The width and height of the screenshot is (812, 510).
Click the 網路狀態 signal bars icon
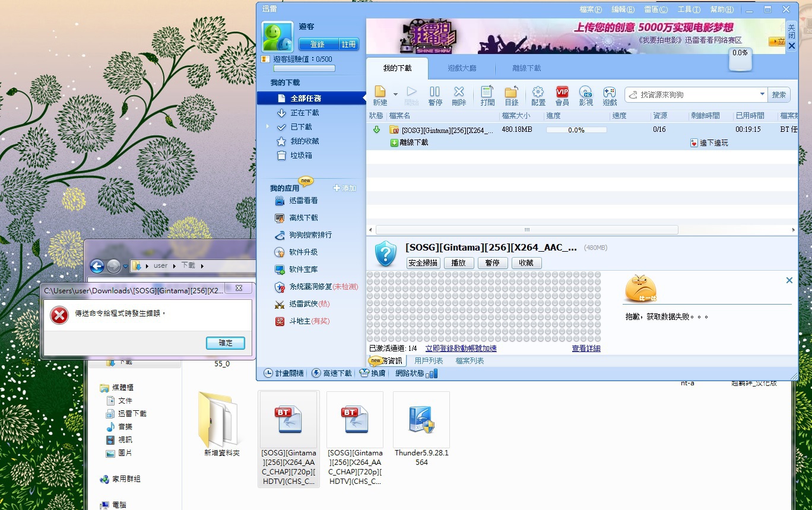432,373
